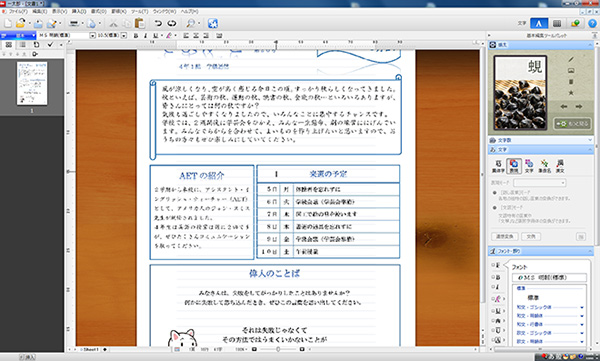Toggle Bold with the B icon
This screenshot has width=600, height=361.
(x=135, y=36)
